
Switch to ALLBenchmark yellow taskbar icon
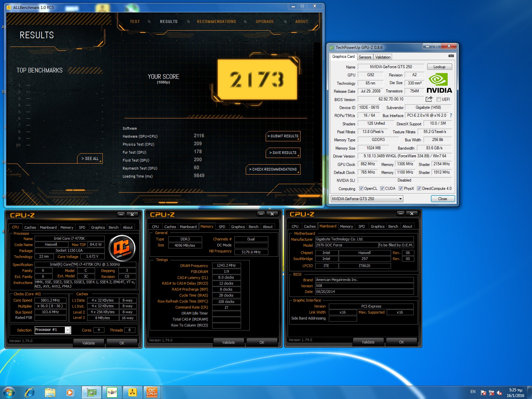coord(133,393)
